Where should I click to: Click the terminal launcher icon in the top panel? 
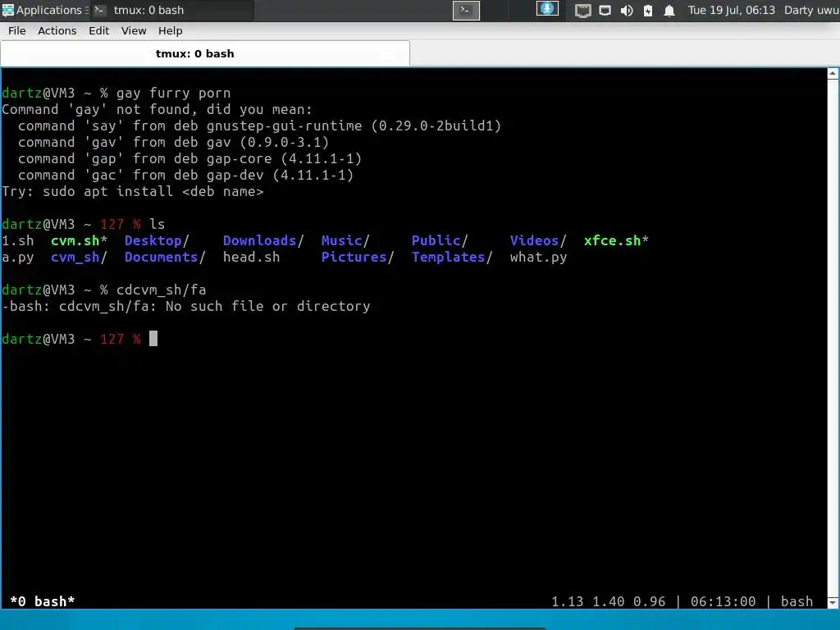[466, 10]
